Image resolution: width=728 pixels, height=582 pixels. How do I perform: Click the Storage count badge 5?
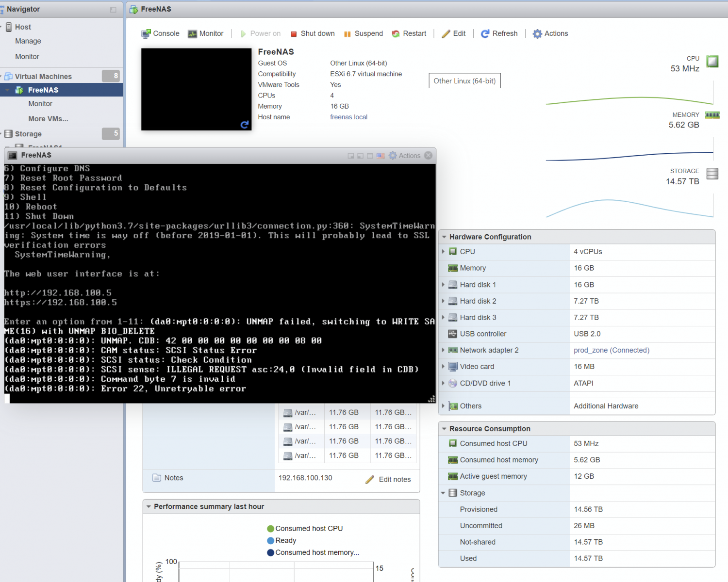point(111,133)
